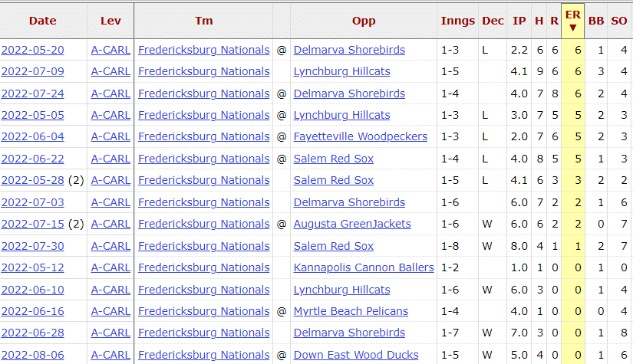Open the 2022-08-06 game date link
The width and height of the screenshot is (633, 364).
pyautogui.click(x=33, y=355)
